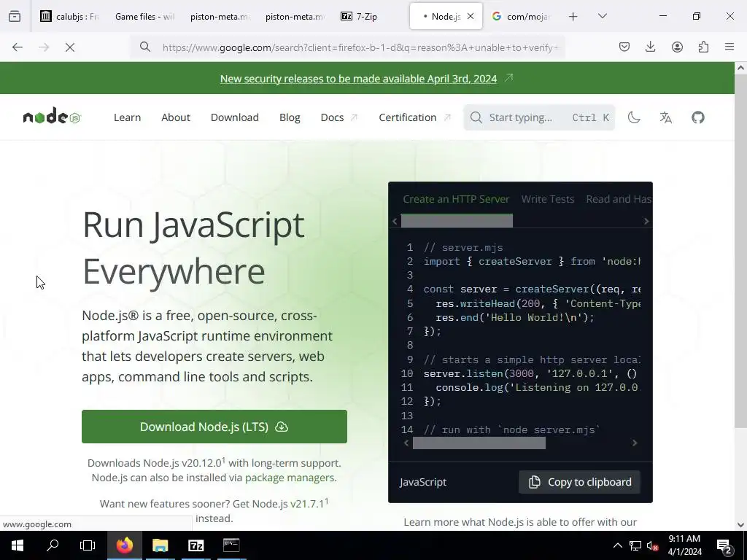Click page scrollbar down arrow
The image size is (747, 560).
pyautogui.click(x=740, y=525)
